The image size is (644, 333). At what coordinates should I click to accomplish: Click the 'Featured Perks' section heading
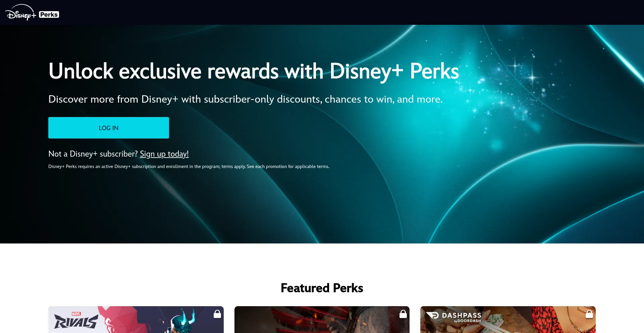click(322, 288)
